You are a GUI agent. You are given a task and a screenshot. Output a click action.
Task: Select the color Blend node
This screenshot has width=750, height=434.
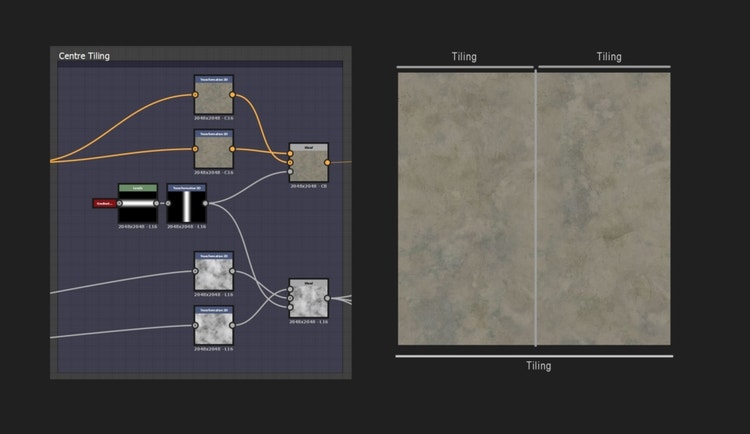(309, 163)
